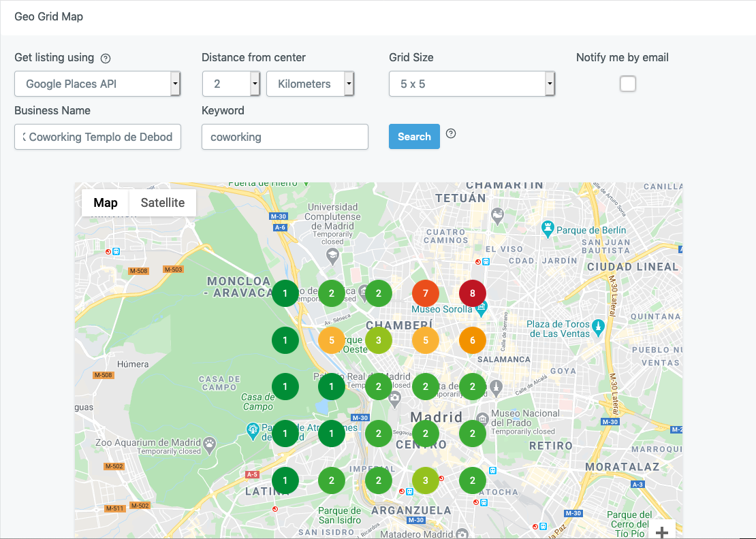
Task: Click the red grid marker numbered 8
Action: [473, 293]
